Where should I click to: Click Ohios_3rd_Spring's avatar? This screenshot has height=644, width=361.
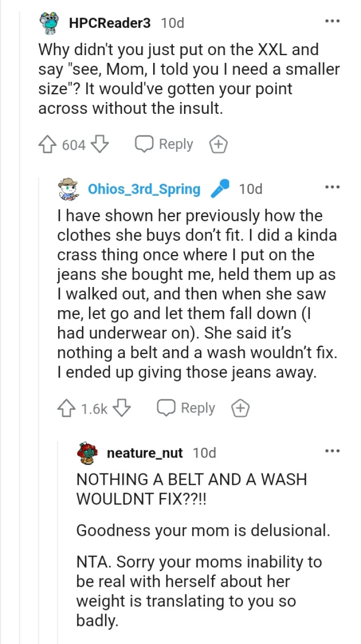tap(68, 189)
